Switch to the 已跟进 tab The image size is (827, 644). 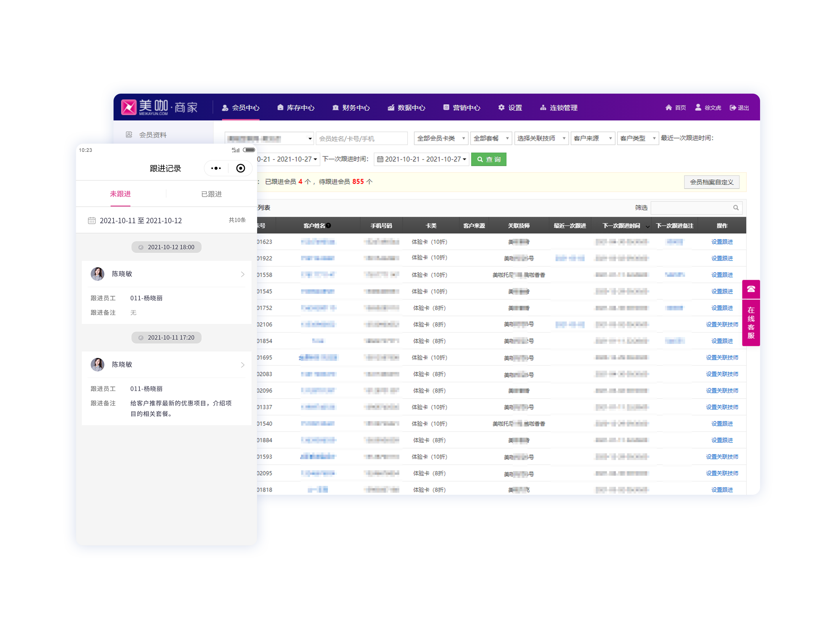coord(211,194)
